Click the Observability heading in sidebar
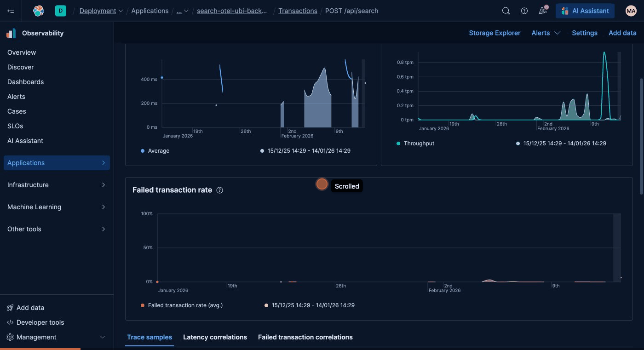This screenshot has width=644, height=350. tap(43, 33)
